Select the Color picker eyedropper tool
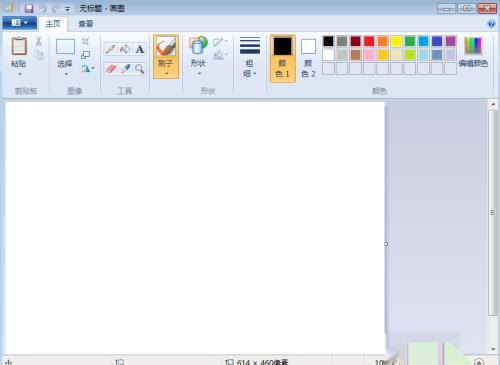This screenshot has width=500, height=365. tap(125, 69)
